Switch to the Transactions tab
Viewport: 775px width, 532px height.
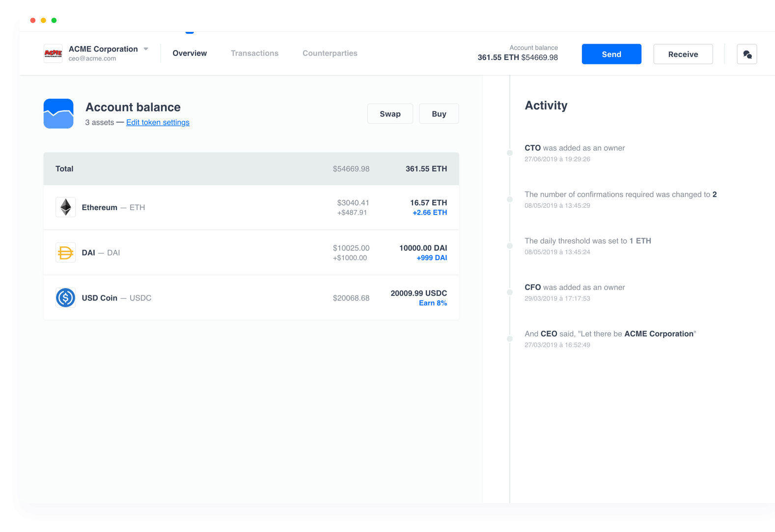254,53
